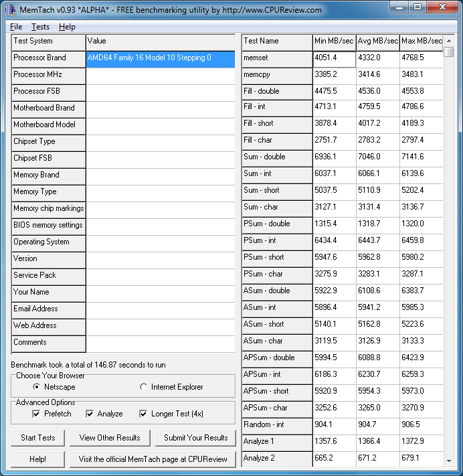This screenshot has width=463, height=476.
Task: Click the Value column header
Action: (161, 42)
